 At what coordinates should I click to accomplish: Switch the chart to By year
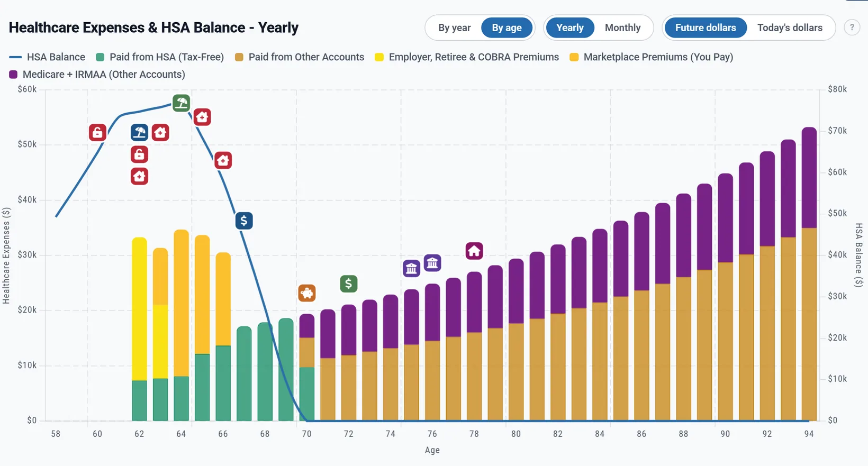(x=454, y=28)
